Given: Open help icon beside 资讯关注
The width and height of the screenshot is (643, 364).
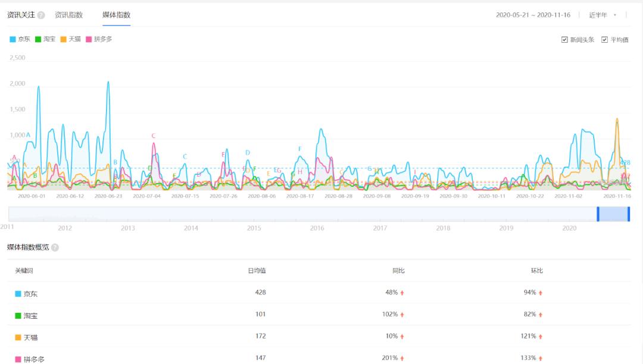Looking at the screenshot, I should tap(41, 15).
